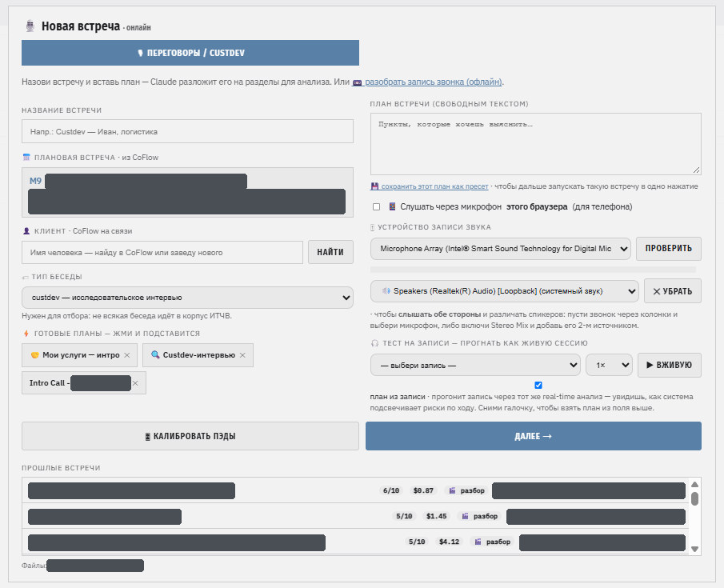Open the Speakers Loopback source dropdown
The image size is (724, 588).
coord(505,291)
